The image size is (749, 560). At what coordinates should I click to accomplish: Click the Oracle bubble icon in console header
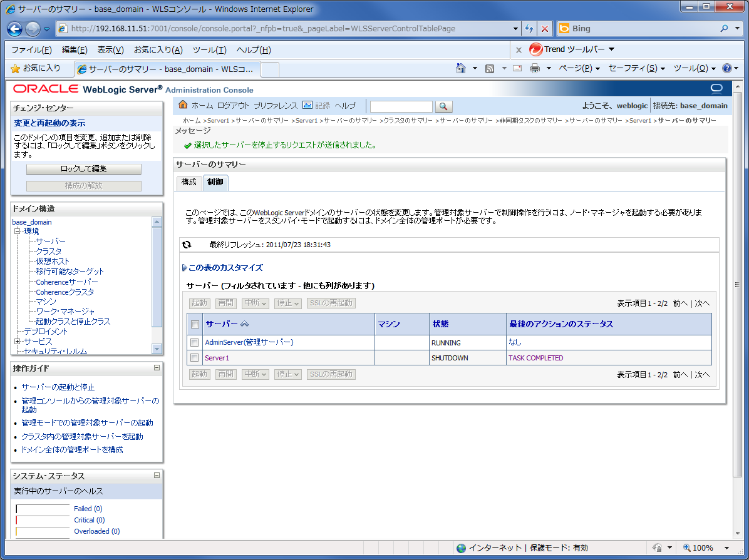coord(716,89)
